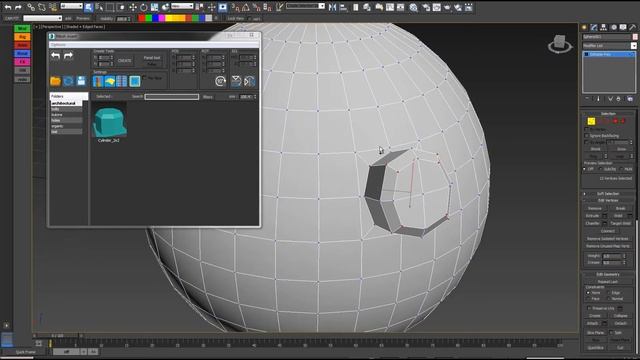
Task: Activate the Select and Move tool
Action: 133,7
